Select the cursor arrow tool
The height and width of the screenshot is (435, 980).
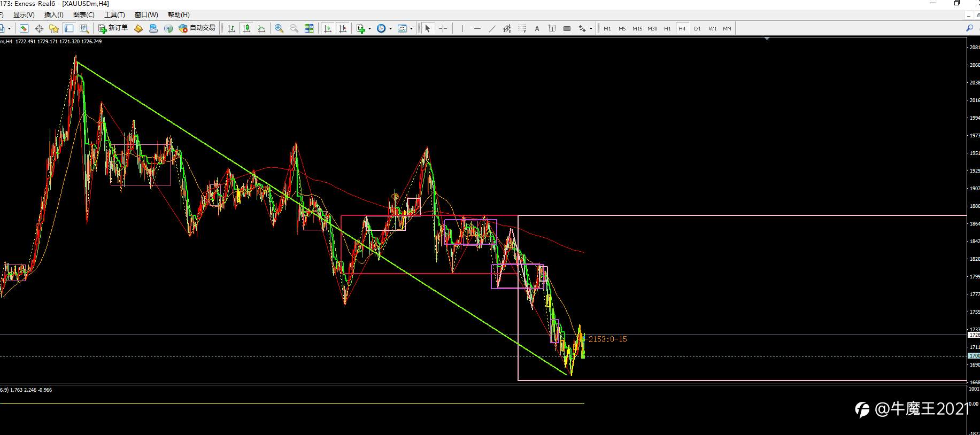pos(428,28)
